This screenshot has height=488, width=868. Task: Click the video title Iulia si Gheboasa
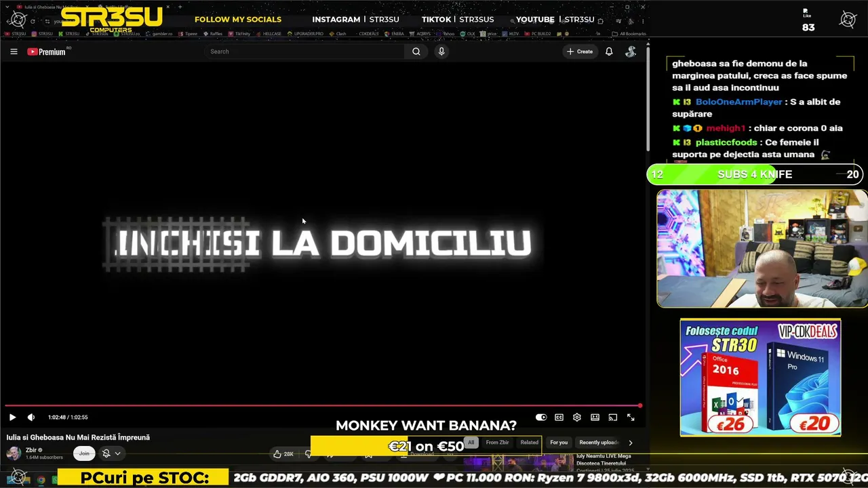pyautogui.click(x=78, y=438)
